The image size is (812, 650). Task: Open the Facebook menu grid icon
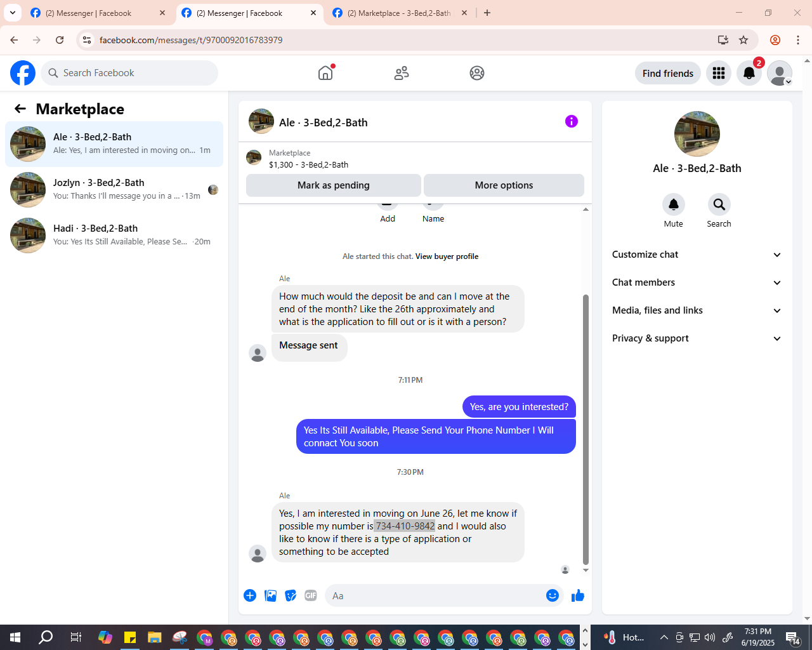[719, 73]
